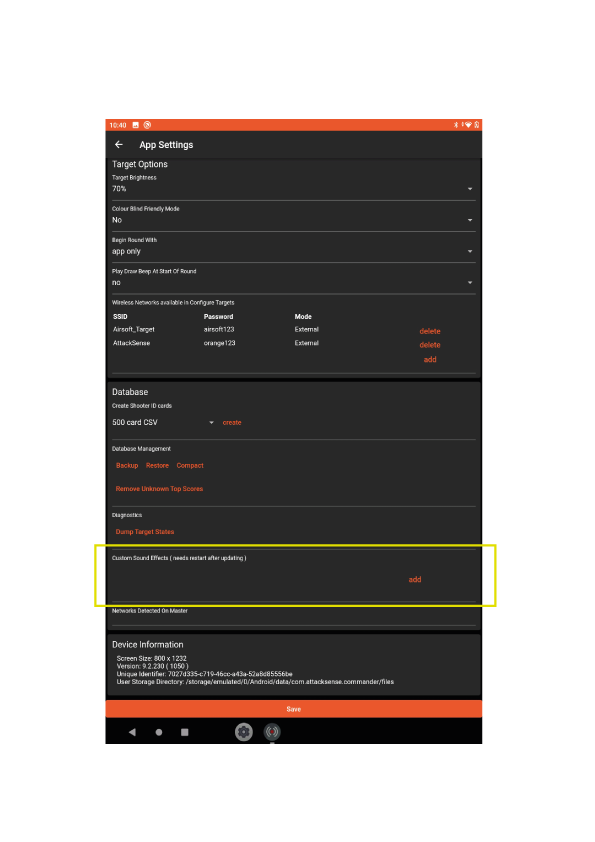Open the 500 card CSV dropdown
Screen dimensions: 595x842
tap(163, 423)
